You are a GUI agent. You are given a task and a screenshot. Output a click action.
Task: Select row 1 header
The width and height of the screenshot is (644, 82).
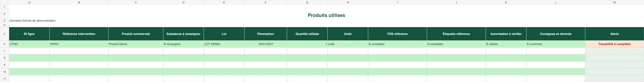pos(5,7)
